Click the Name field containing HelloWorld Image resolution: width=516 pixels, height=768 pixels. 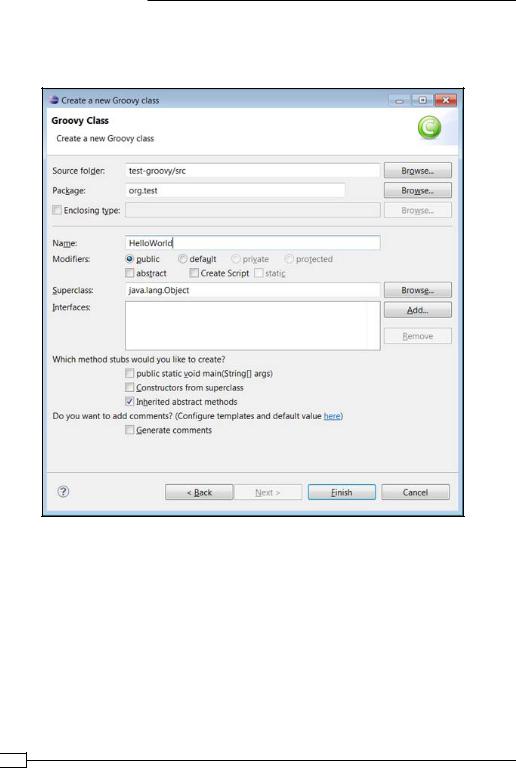pos(253,243)
